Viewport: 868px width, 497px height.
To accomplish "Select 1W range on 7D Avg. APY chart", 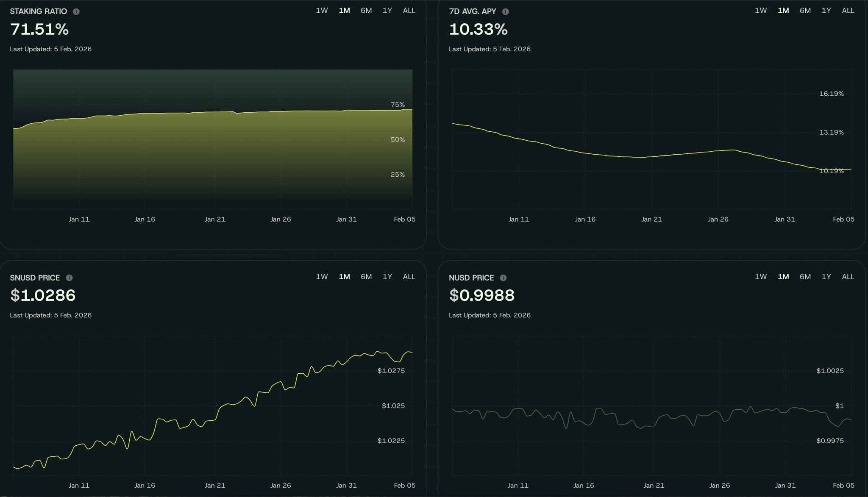I will click(761, 11).
